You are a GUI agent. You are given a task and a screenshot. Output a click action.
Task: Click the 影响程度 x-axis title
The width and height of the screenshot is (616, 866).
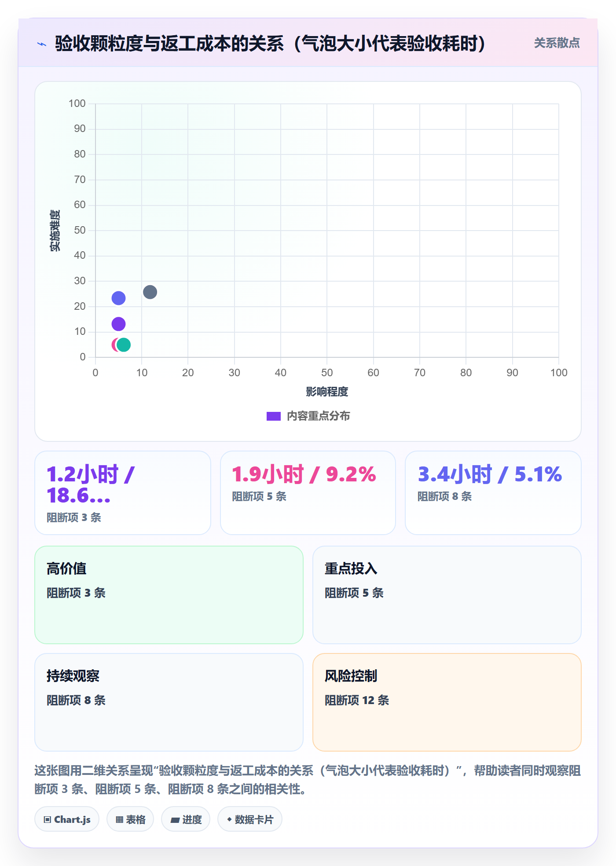(x=327, y=392)
